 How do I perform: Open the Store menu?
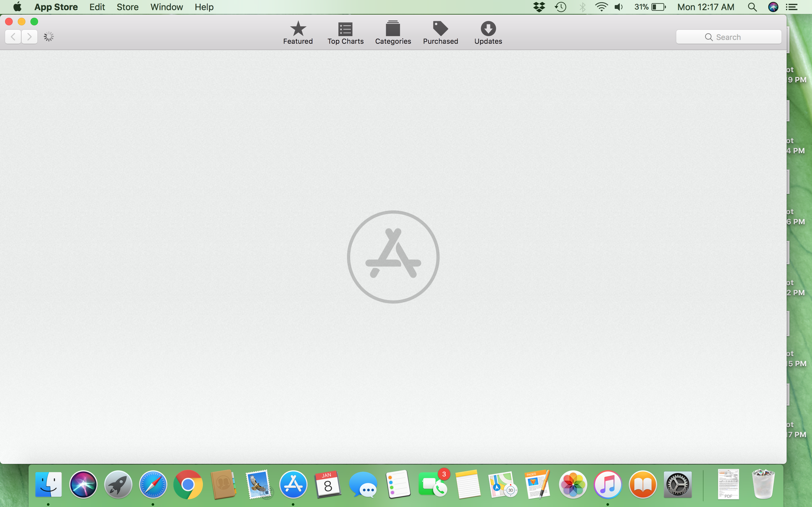(128, 7)
